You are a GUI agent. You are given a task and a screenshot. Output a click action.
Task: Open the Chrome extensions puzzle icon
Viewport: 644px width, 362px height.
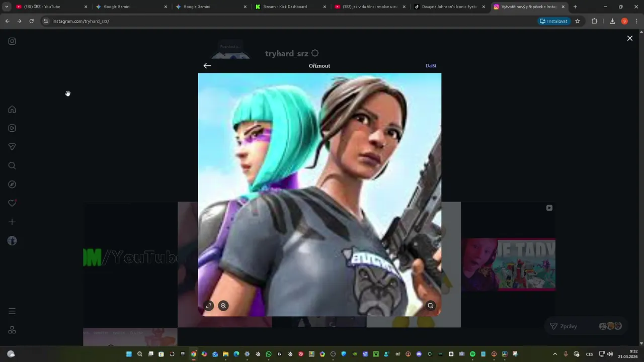594,21
